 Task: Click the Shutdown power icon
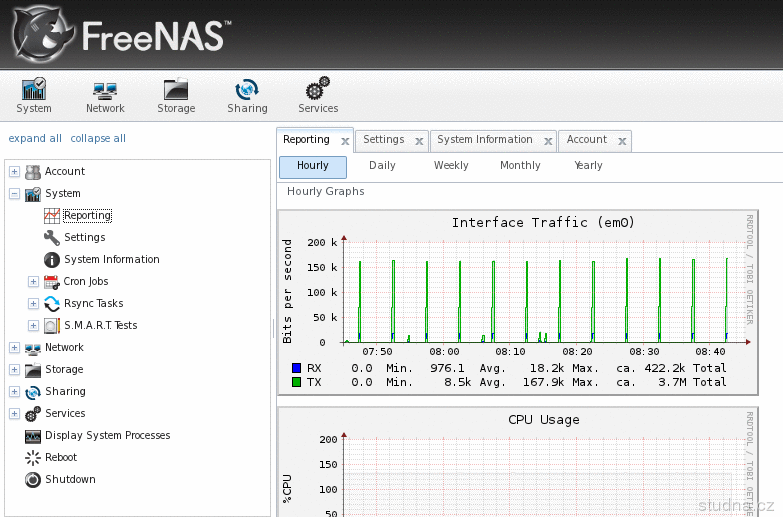(x=33, y=480)
